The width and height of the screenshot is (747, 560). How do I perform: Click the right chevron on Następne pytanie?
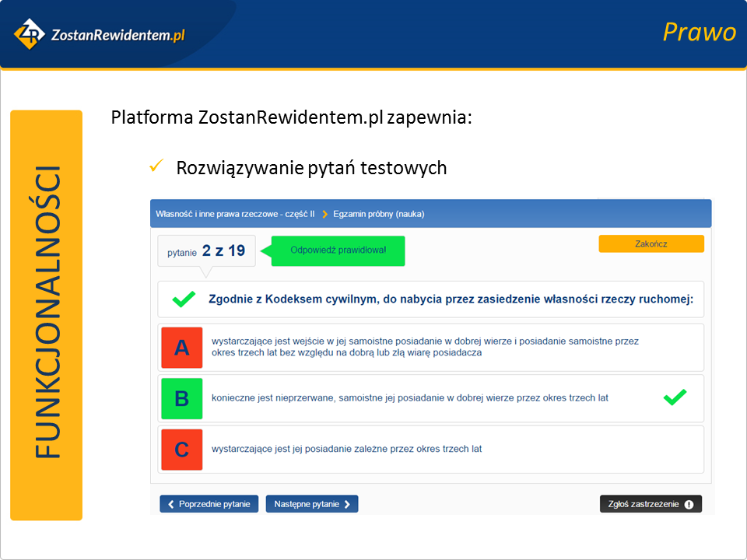tap(347, 504)
